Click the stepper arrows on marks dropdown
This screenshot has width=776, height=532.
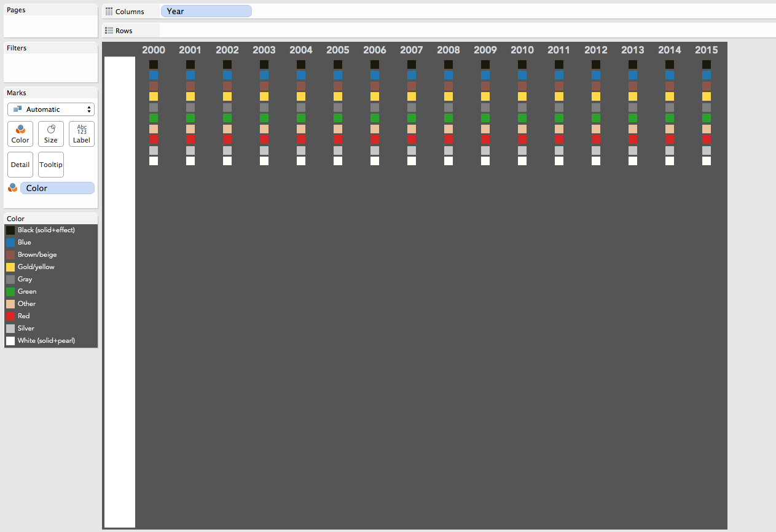[x=90, y=109]
